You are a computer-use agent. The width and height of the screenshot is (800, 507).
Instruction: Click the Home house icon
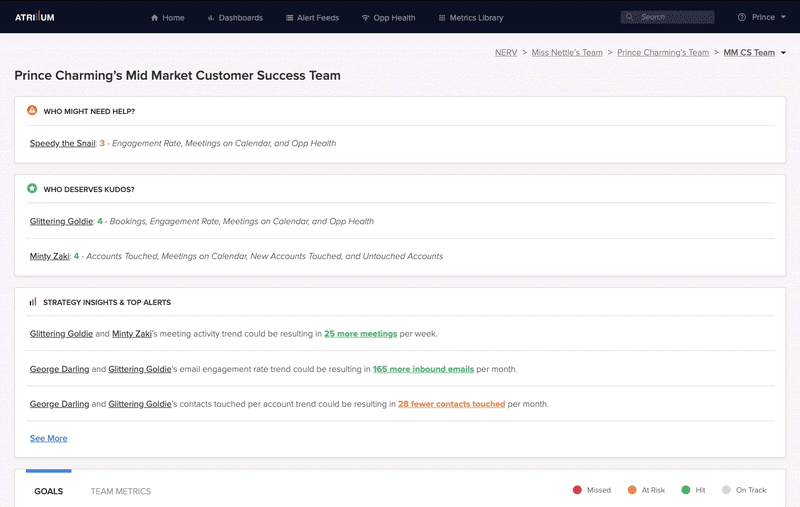click(155, 18)
